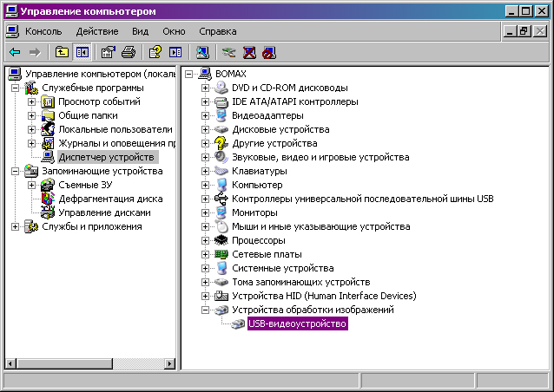Click the Up one level folder icon
The height and width of the screenshot is (392, 554).
click(62, 53)
